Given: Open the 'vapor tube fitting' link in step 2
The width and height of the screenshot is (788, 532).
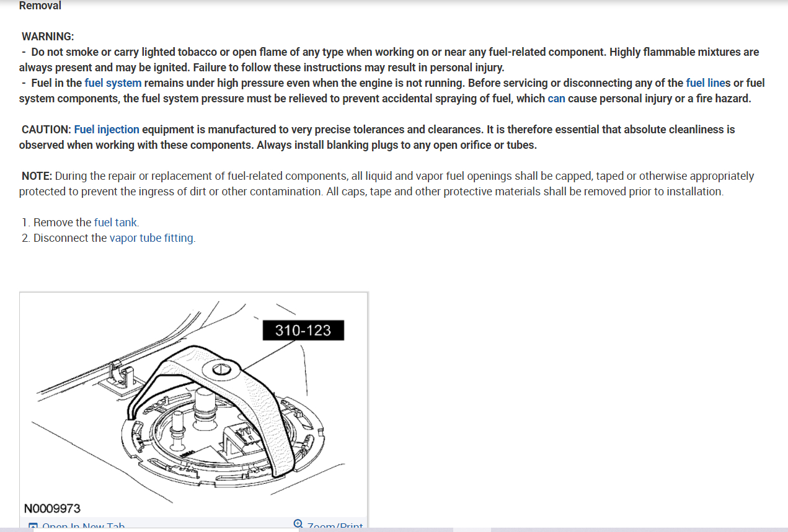Looking at the screenshot, I should [151, 238].
